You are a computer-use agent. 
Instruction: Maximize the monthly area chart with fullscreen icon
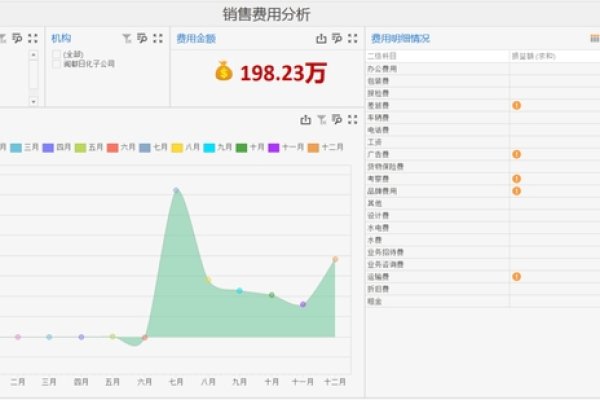[352, 119]
